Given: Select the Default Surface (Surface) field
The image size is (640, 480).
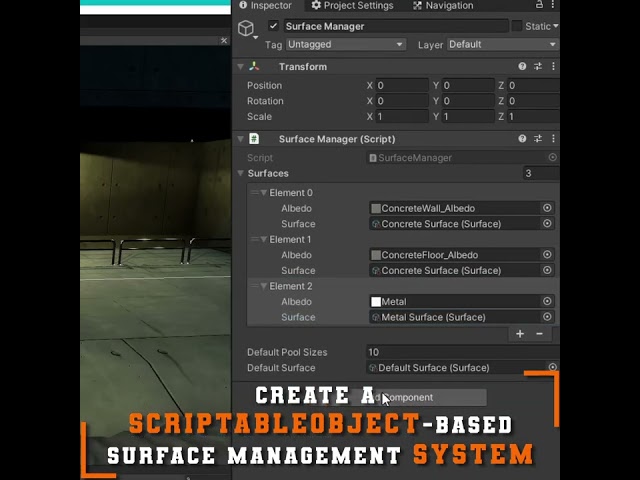Looking at the screenshot, I should click(456, 367).
